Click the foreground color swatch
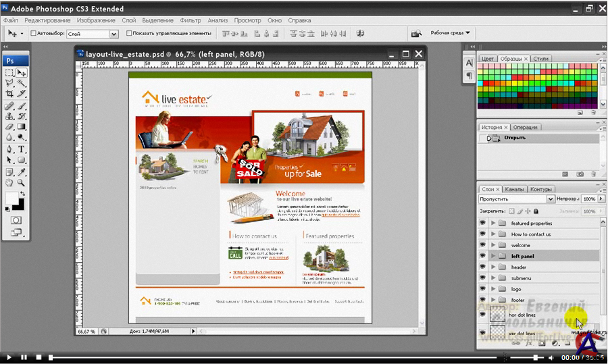Viewport: 608px width, 364px height. 11,198
